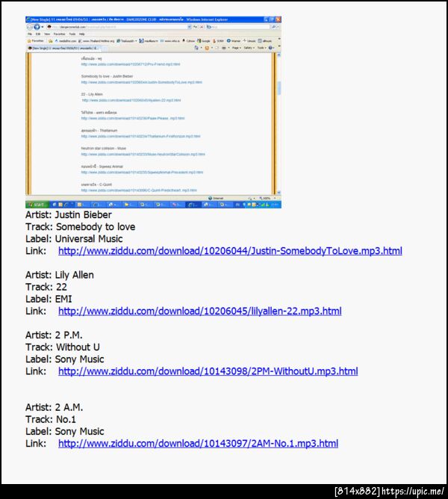The image size is (448, 499).
Task: Click the embedded page vertical scrollbar
Action: pos(279,123)
